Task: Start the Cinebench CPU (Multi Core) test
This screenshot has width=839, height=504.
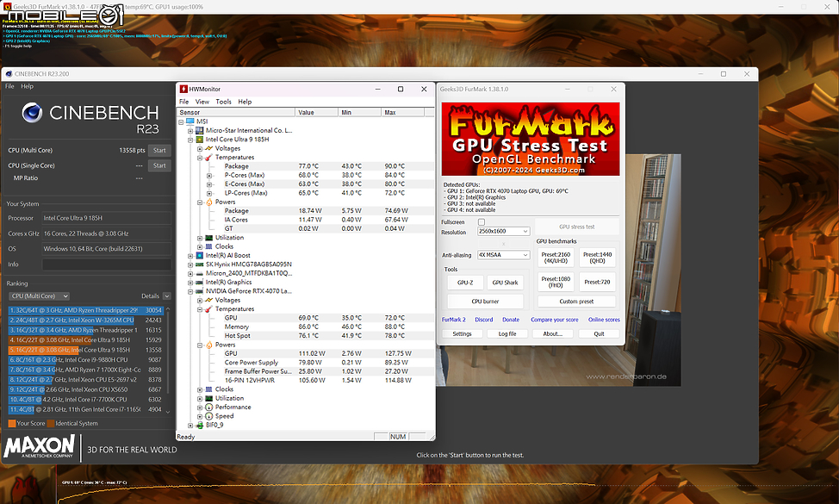Action: coord(159,151)
